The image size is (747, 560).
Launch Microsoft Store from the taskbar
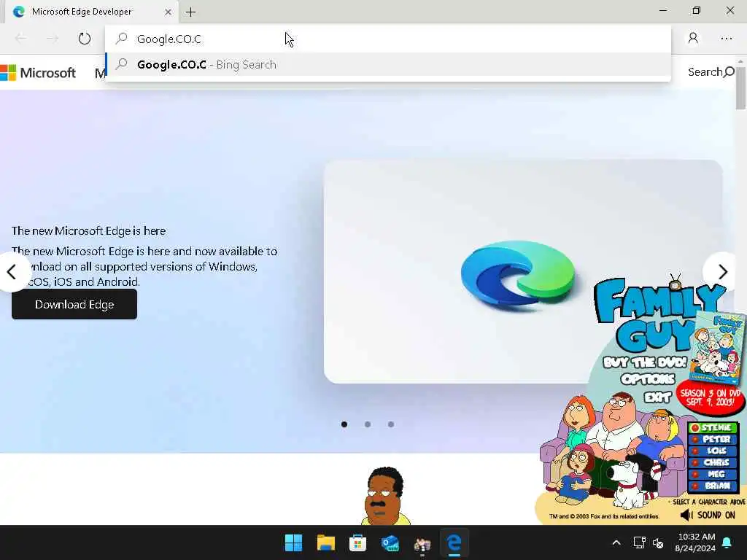pyautogui.click(x=357, y=542)
